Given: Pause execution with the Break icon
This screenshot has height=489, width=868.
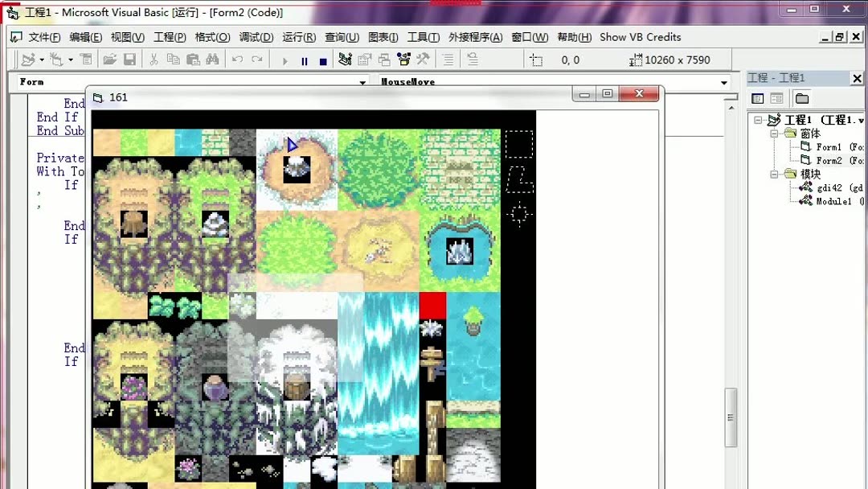Looking at the screenshot, I should (x=304, y=60).
